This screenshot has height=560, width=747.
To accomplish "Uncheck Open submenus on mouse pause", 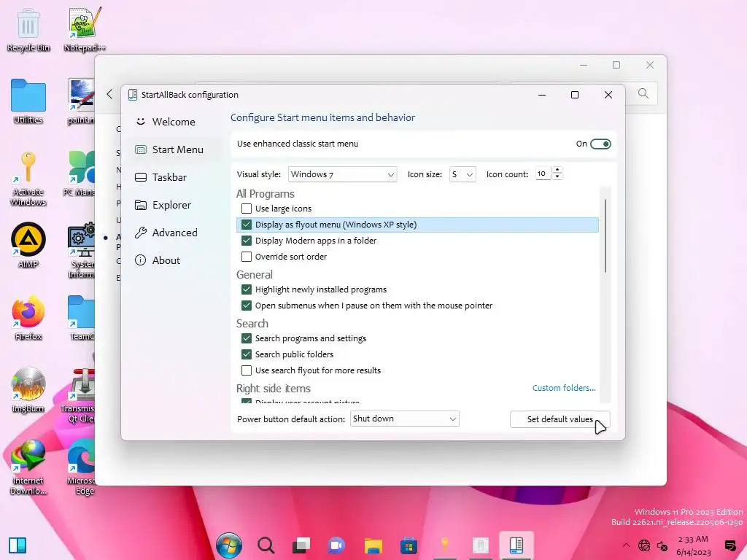I will pos(247,306).
